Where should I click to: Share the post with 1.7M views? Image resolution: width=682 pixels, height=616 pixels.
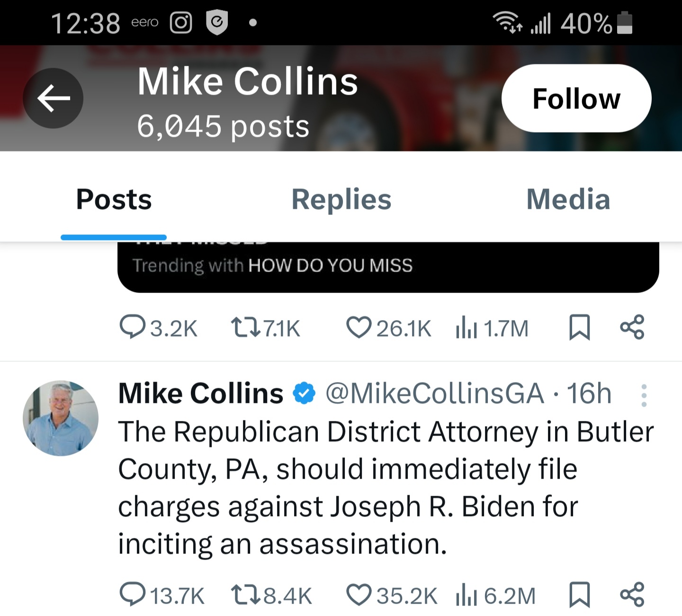point(632,327)
